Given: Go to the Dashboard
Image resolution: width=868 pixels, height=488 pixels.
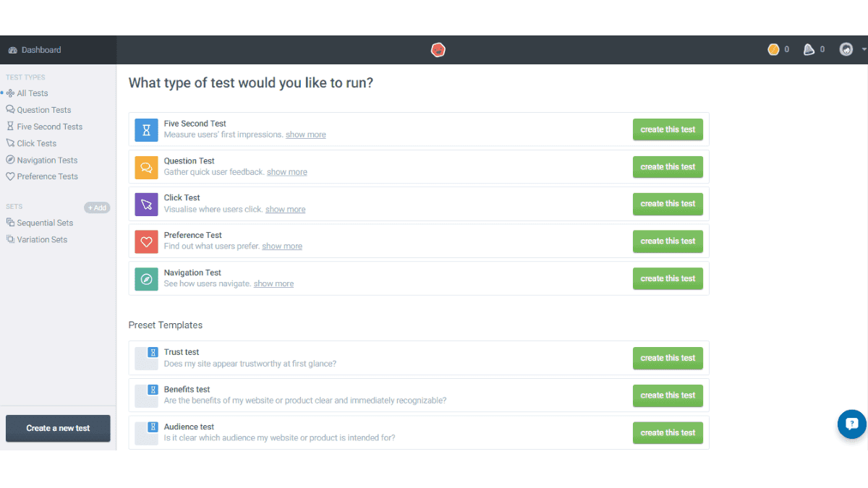Looking at the screenshot, I should 41,50.
